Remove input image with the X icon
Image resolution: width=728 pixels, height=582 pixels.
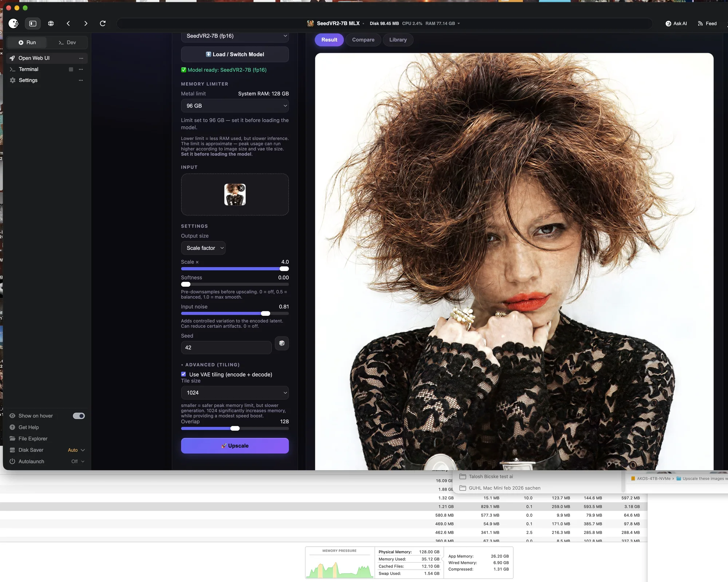241,188
